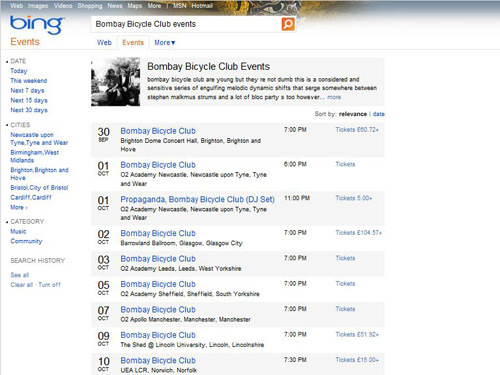Filter events by Next 30 days
Viewport: 500px width, 375px height.
(29, 110)
